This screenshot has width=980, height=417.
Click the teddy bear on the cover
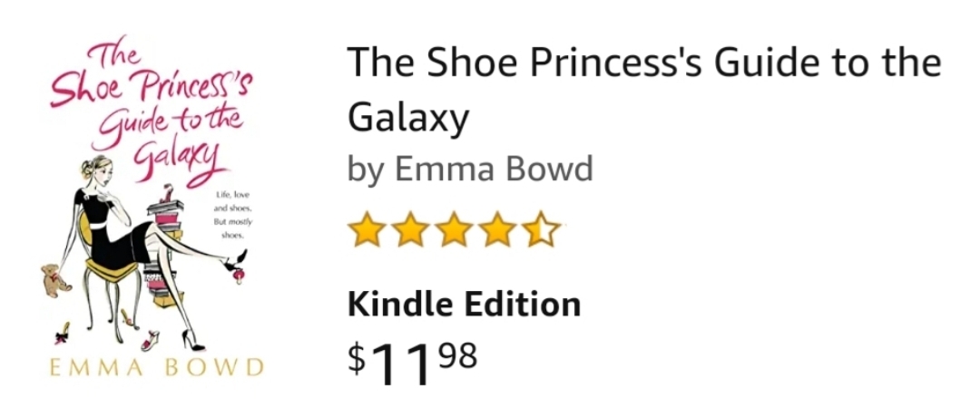point(55,281)
